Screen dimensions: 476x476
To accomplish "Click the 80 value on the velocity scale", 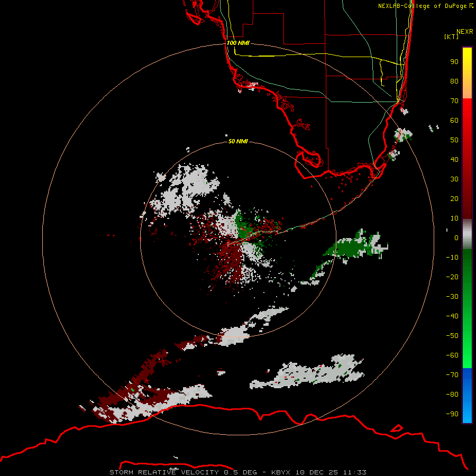I will tap(454, 81).
